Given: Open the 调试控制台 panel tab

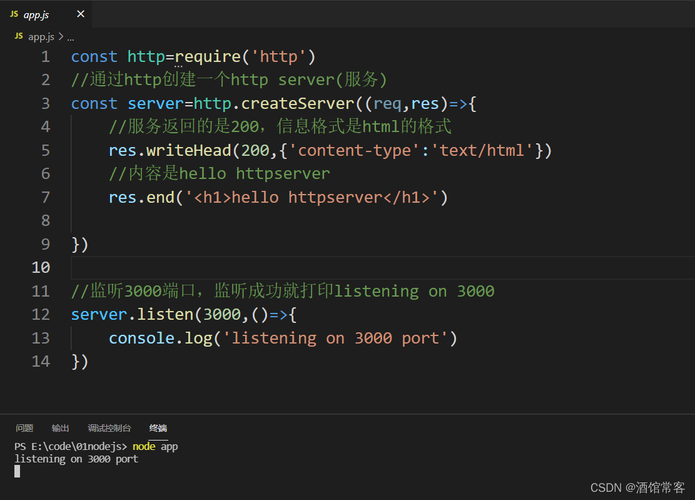Looking at the screenshot, I should (x=109, y=428).
